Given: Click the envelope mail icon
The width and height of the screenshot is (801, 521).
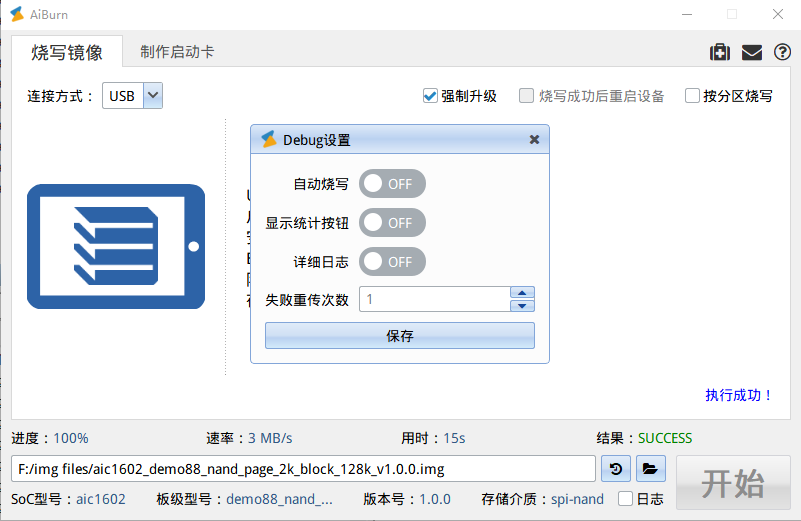Looking at the screenshot, I should click(751, 53).
